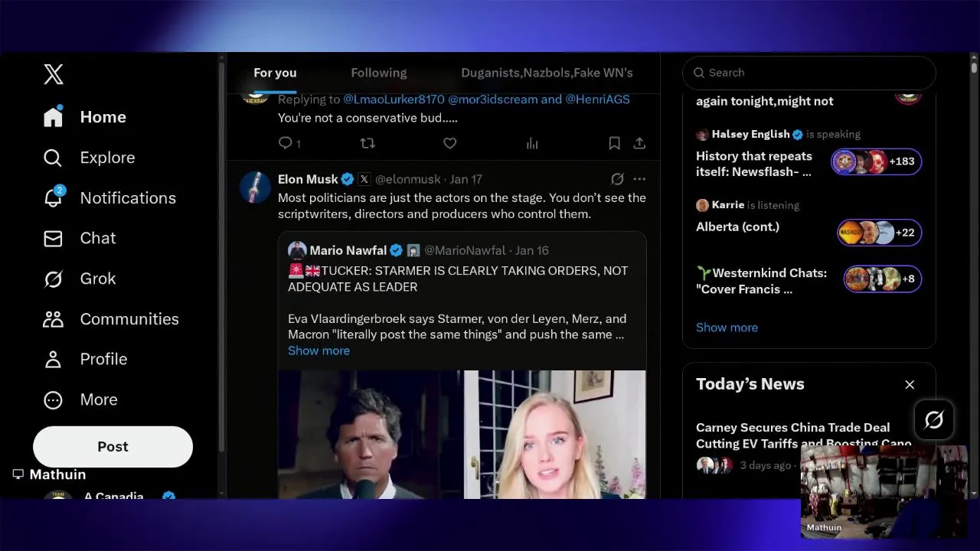This screenshot has height=551, width=980.
Task: Click the search magnifier icon
Action: pos(699,73)
